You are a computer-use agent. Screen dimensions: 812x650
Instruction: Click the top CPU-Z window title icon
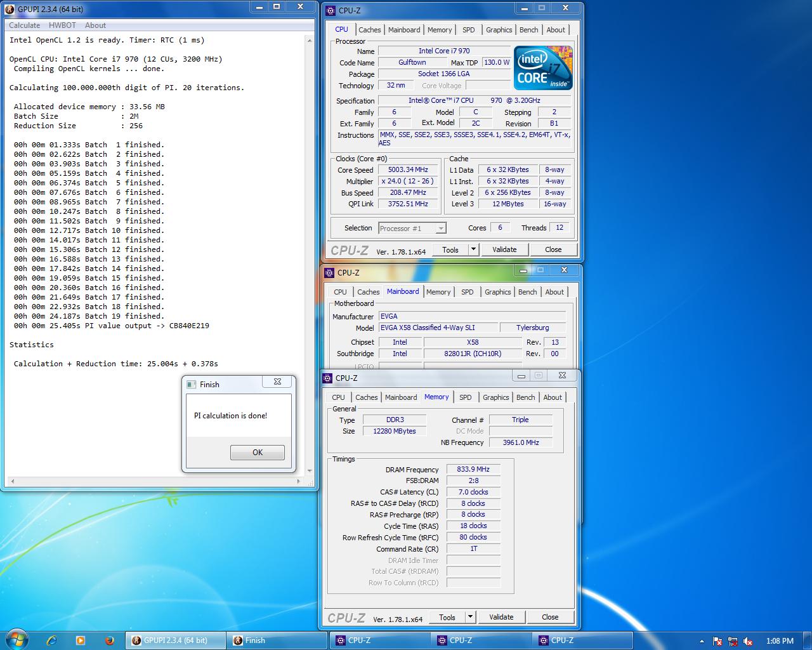tap(331, 10)
